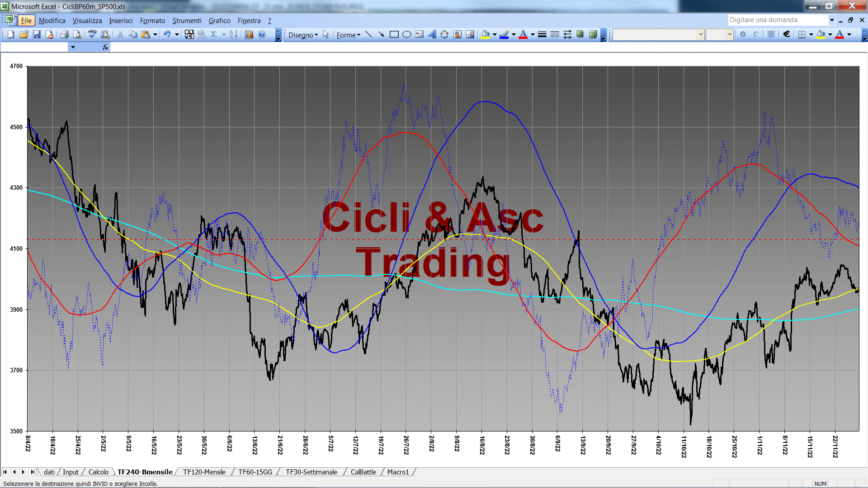
Task: Apply Euro currency style
Action: point(787,34)
